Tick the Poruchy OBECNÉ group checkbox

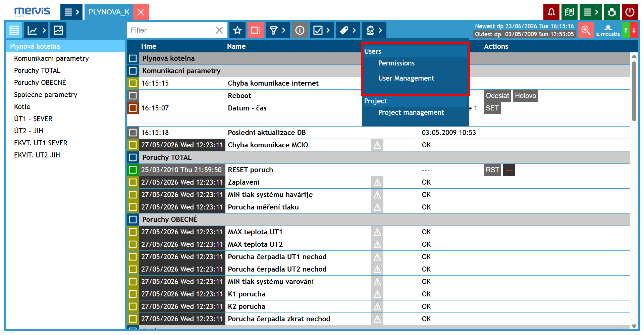click(x=133, y=220)
